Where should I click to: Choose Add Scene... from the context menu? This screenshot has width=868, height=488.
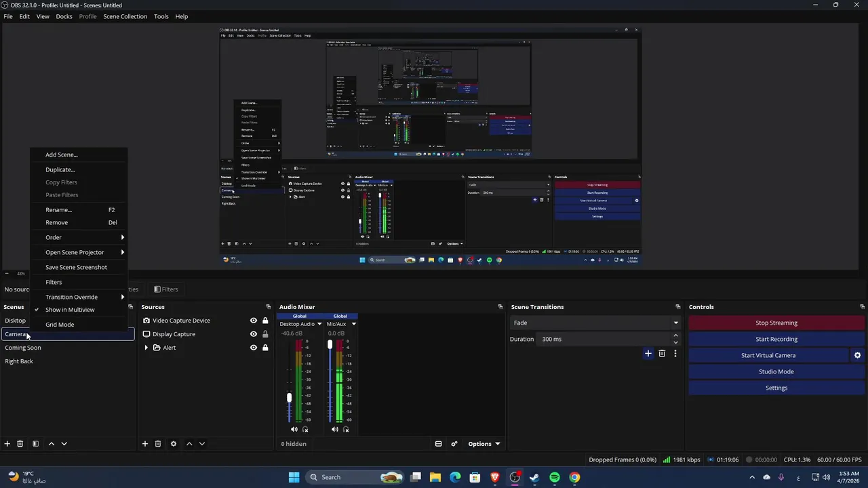[79, 155]
